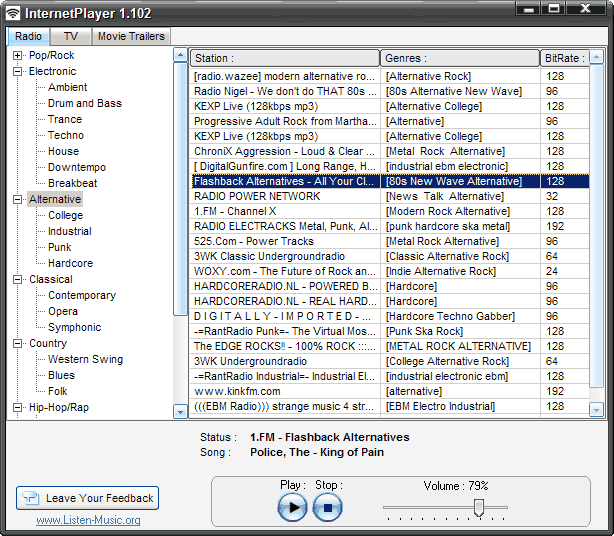The height and width of the screenshot is (536, 614).
Task: Collapse the Alternative tree node
Action: click(17, 200)
